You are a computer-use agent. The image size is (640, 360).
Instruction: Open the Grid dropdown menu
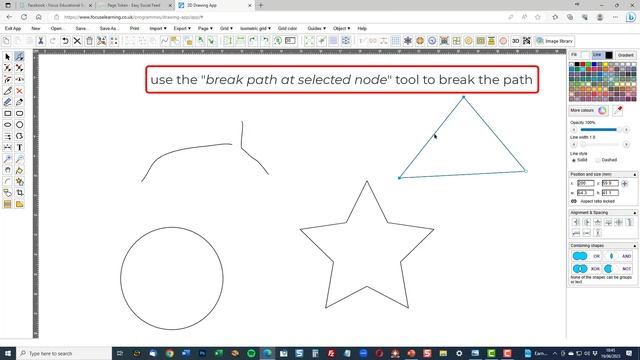226,29
